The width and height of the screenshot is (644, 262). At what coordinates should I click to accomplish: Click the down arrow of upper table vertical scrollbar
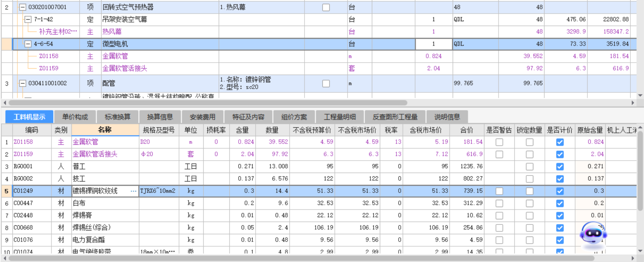(x=640, y=96)
